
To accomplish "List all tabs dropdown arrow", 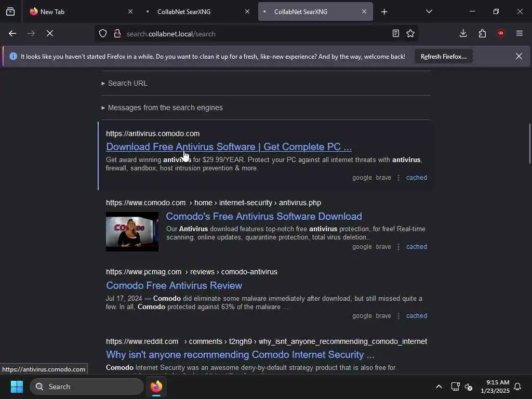I will pyautogui.click(x=429, y=11).
